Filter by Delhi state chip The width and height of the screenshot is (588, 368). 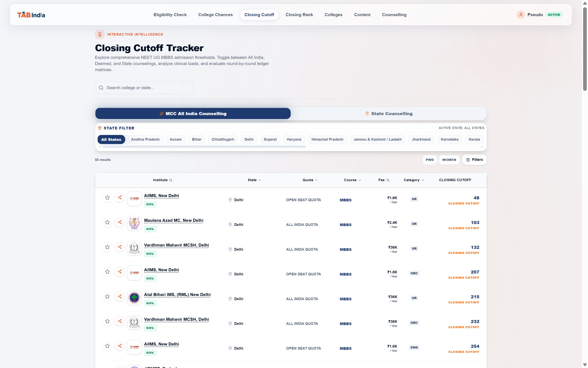pos(249,139)
